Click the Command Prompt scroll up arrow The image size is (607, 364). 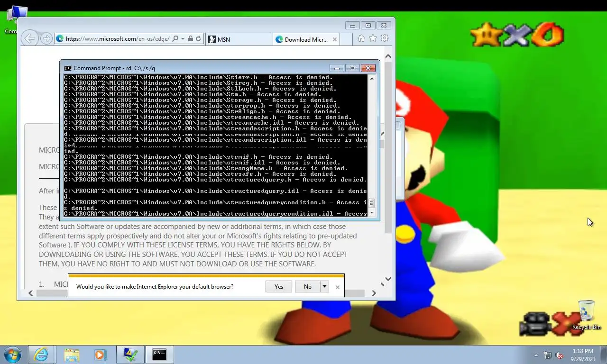371,79
